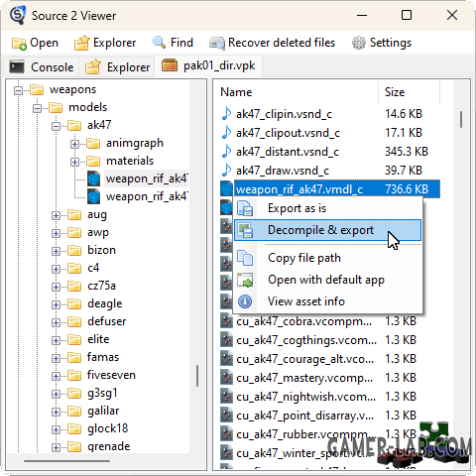Switch to the pak01_dir.vpk tab
Screen dimensions: 476x476
209,65
